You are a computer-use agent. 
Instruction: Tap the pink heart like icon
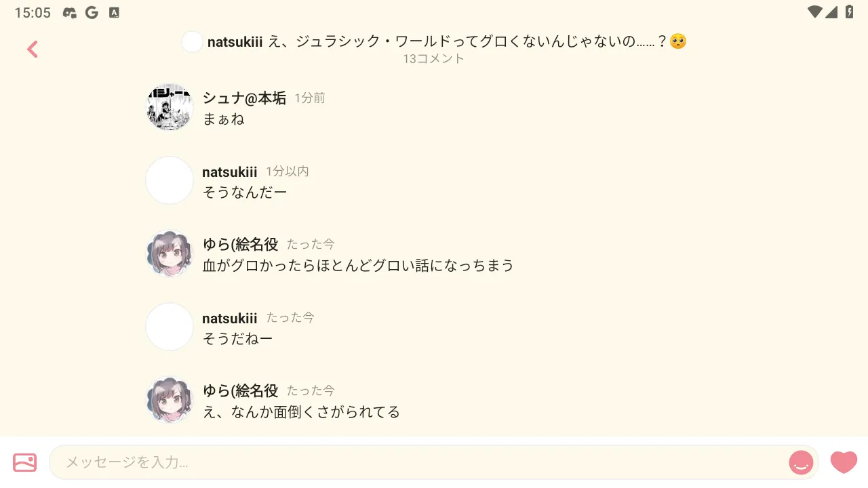point(844,462)
